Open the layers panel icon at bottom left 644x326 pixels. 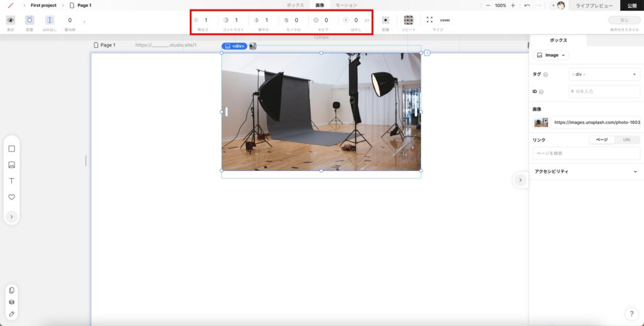(x=11, y=302)
